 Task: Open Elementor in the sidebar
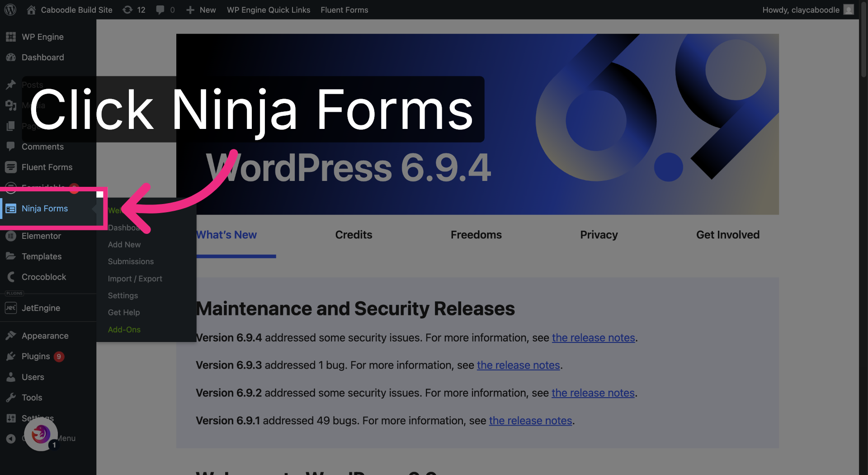click(x=41, y=236)
